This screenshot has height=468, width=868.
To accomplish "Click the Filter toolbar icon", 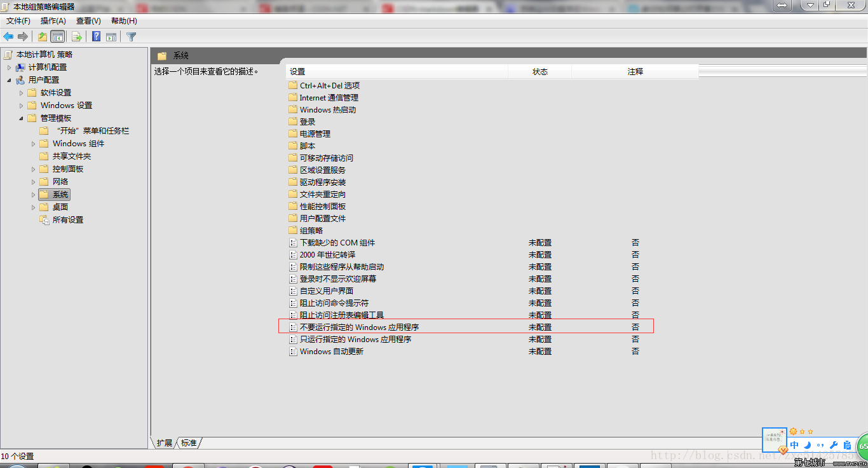I will point(132,36).
